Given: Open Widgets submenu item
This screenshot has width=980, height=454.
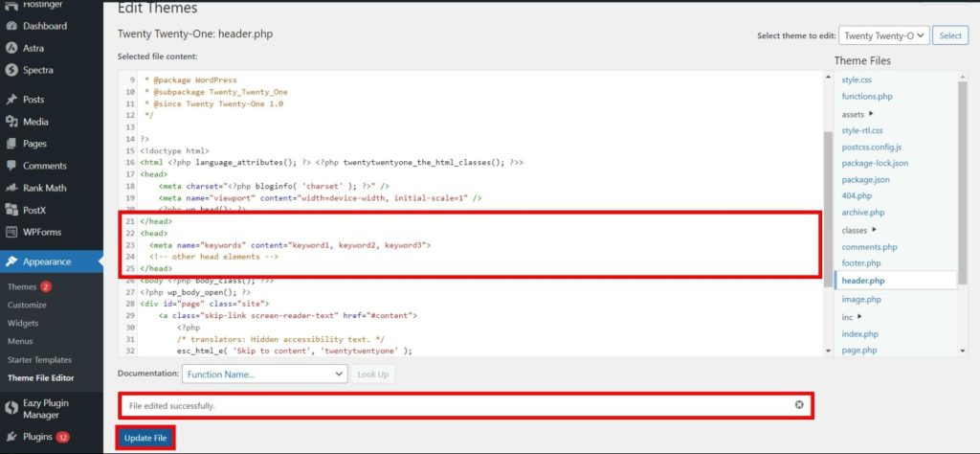Looking at the screenshot, I should [23, 324].
